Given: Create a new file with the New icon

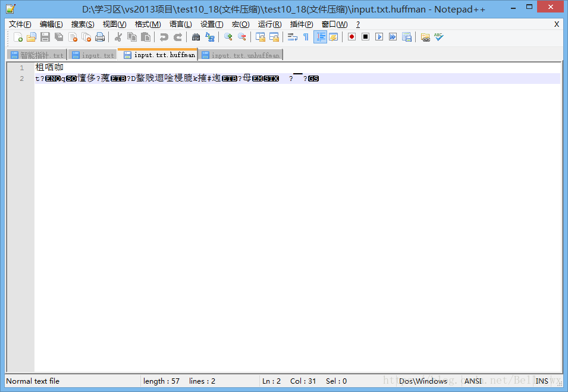Looking at the screenshot, I should point(18,37).
